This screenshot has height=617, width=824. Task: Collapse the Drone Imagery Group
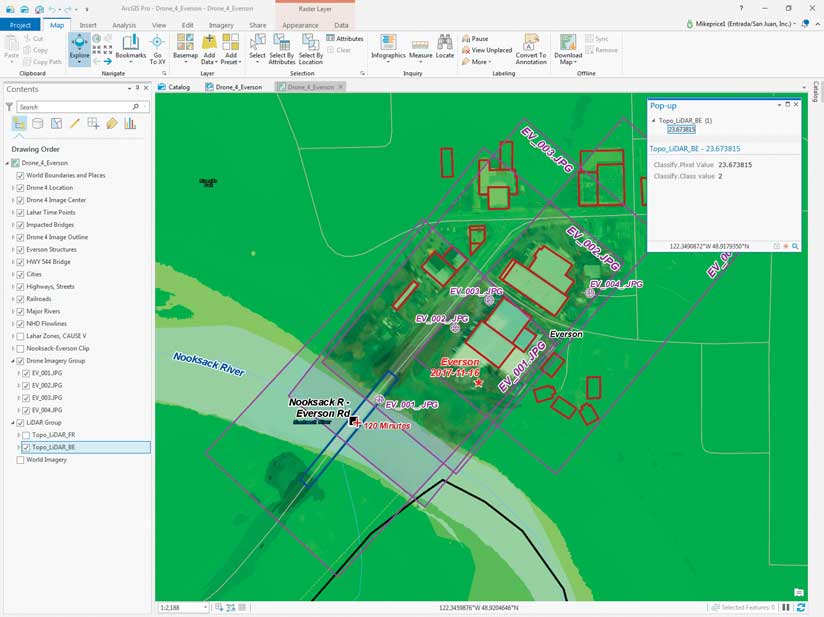(13, 361)
